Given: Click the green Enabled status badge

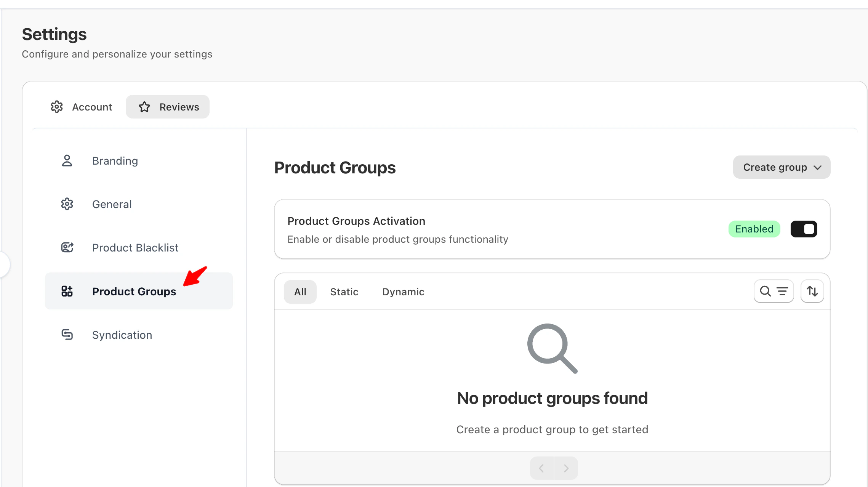Looking at the screenshot, I should pos(754,229).
